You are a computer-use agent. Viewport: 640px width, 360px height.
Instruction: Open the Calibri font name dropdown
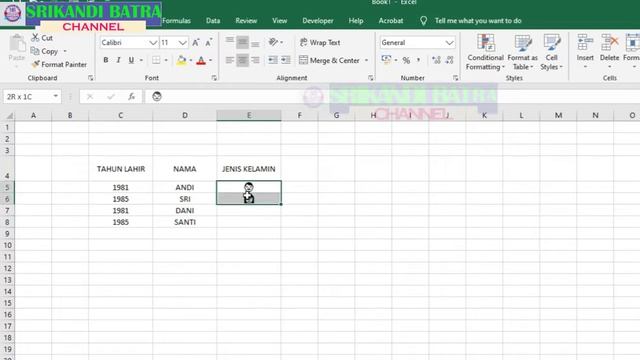153,43
